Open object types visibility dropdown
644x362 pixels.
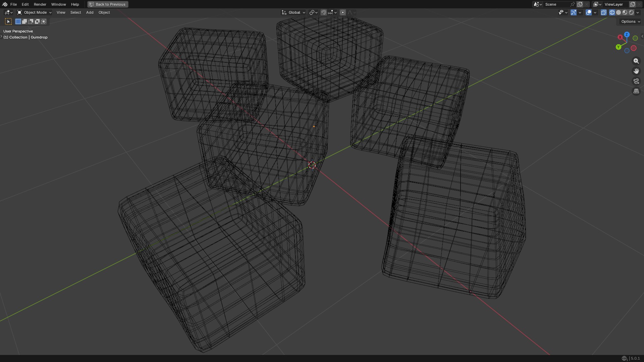click(563, 12)
